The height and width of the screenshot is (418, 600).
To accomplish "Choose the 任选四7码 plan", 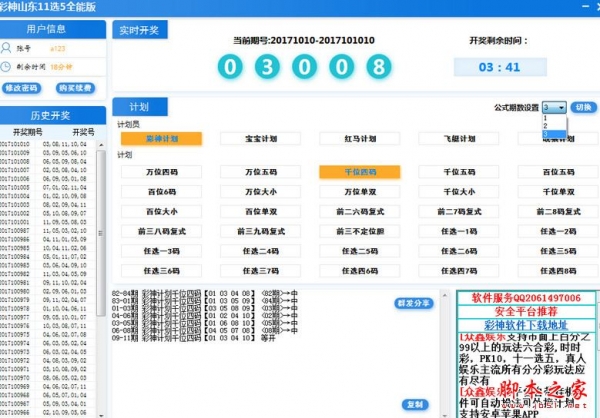I will tap(459, 271).
